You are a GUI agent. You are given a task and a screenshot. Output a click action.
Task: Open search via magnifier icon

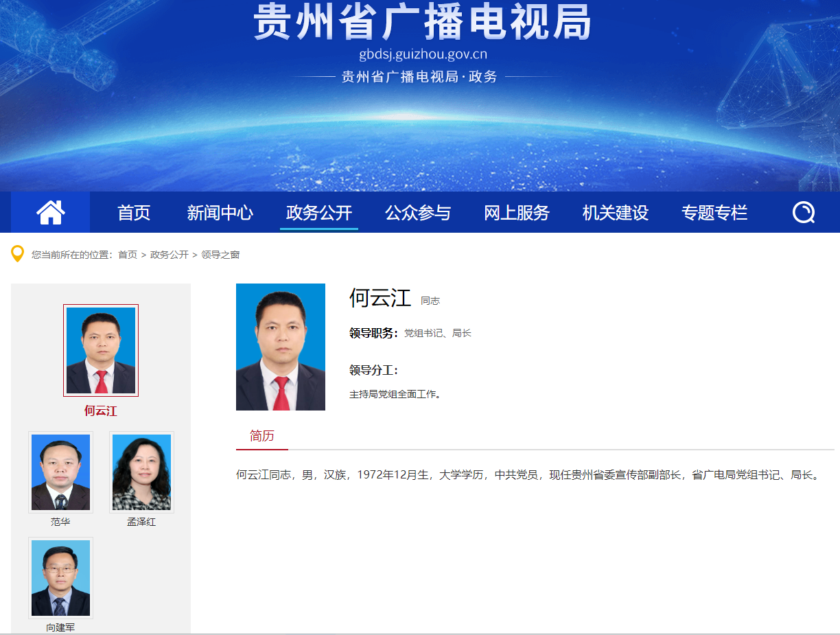tap(803, 213)
